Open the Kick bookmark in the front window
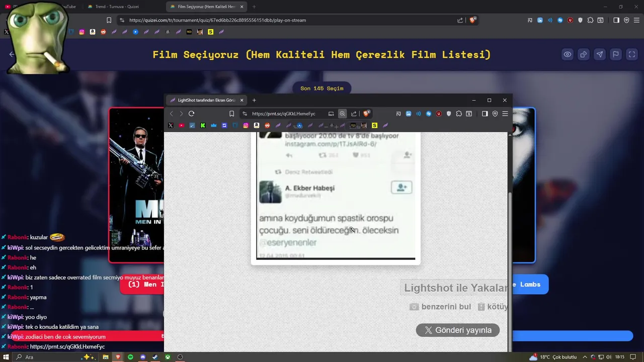 click(x=203, y=125)
